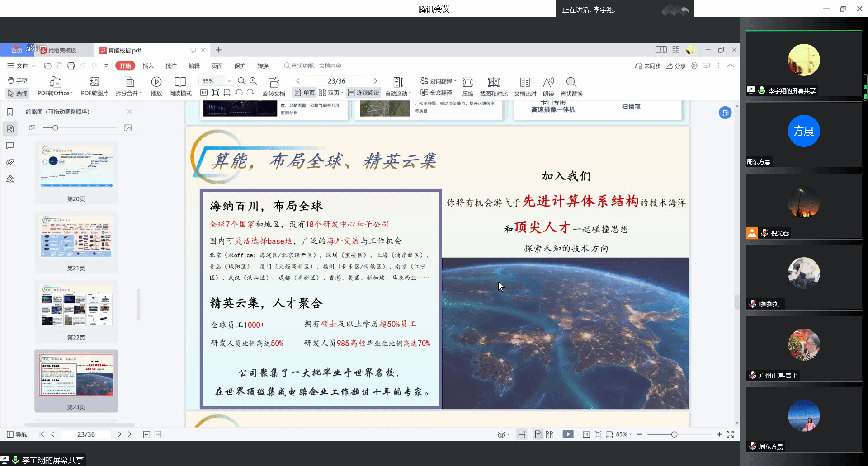This screenshot has height=466, width=868.
Task: Switch to 手型 hand tool mode
Action: pyautogui.click(x=18, y=80)
